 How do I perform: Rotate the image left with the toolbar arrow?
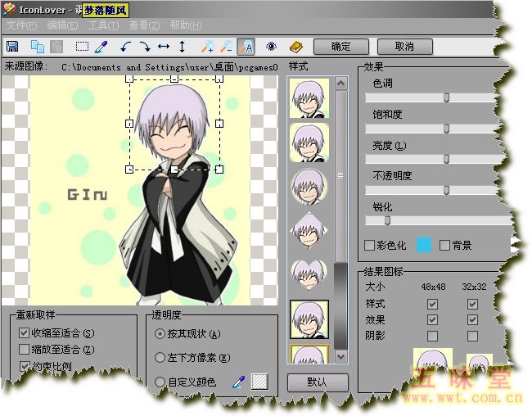point(125,47)
